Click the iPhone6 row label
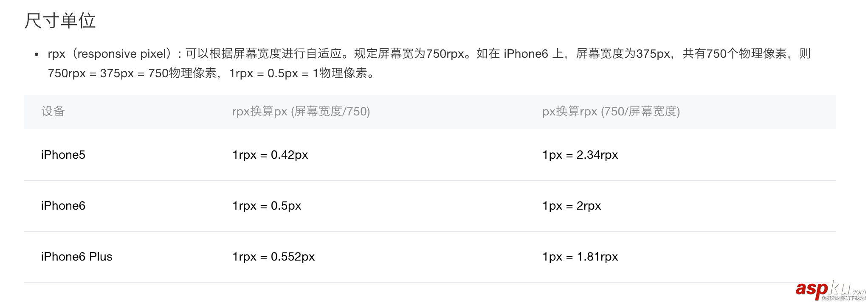868x303 pixels. (63, 206)
